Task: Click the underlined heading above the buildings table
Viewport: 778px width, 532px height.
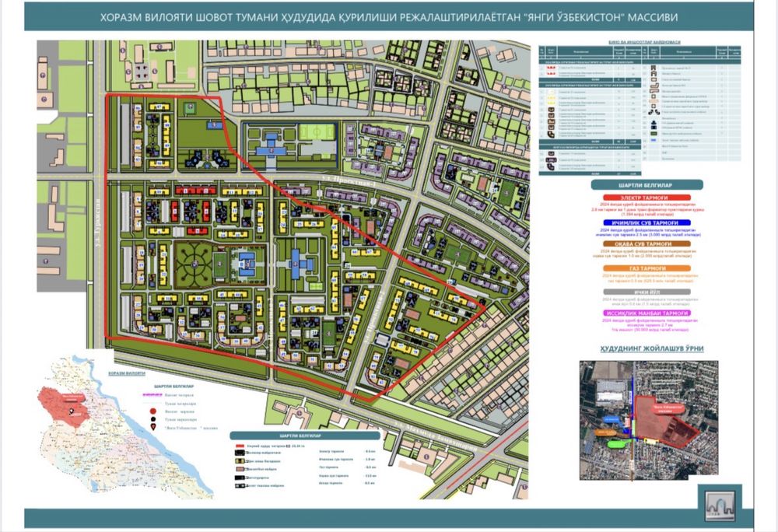Action: tap(644, 42)
